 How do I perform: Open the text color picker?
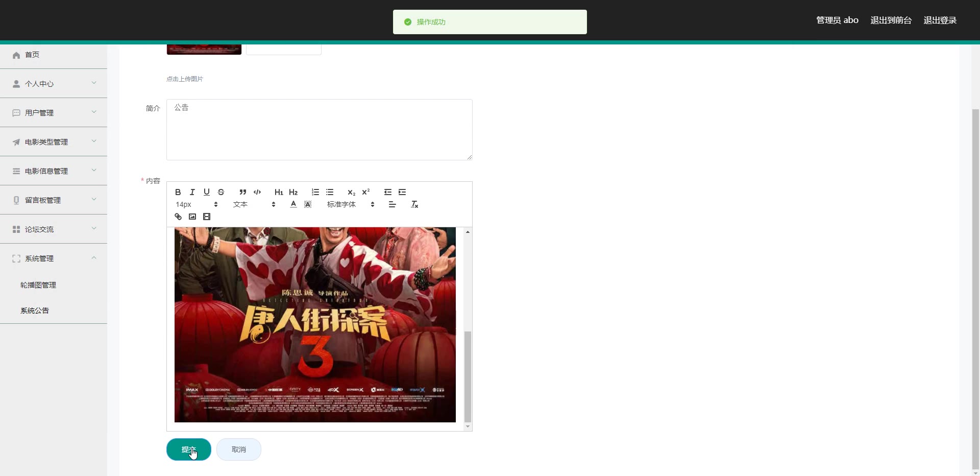[293, 204]
